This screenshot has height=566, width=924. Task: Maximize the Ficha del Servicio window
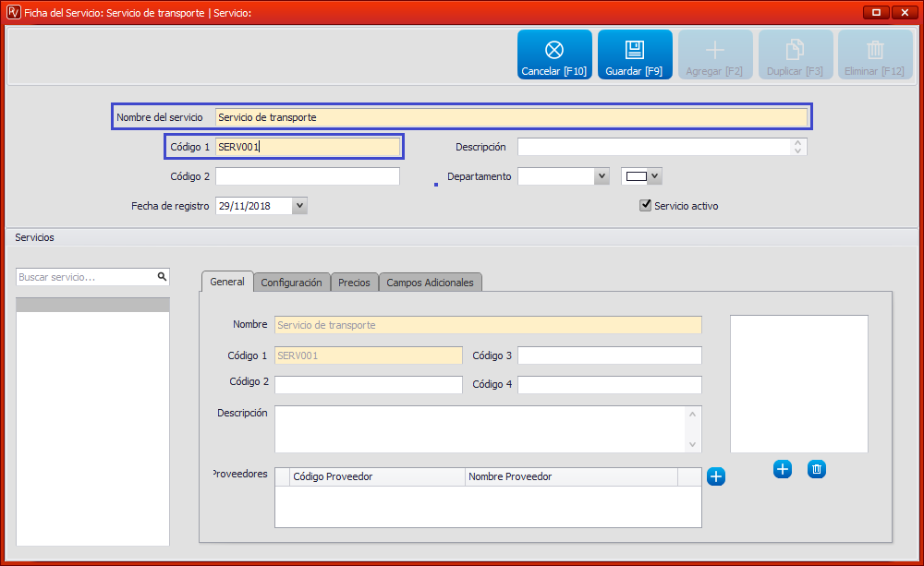(x=875, y=12)
